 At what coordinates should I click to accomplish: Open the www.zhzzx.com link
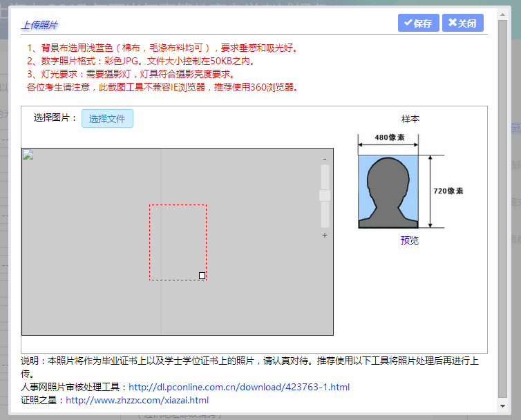point(137,400)
